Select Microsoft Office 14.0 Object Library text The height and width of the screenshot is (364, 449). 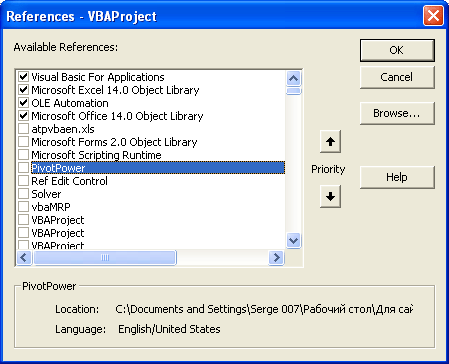tap(117, 116)
